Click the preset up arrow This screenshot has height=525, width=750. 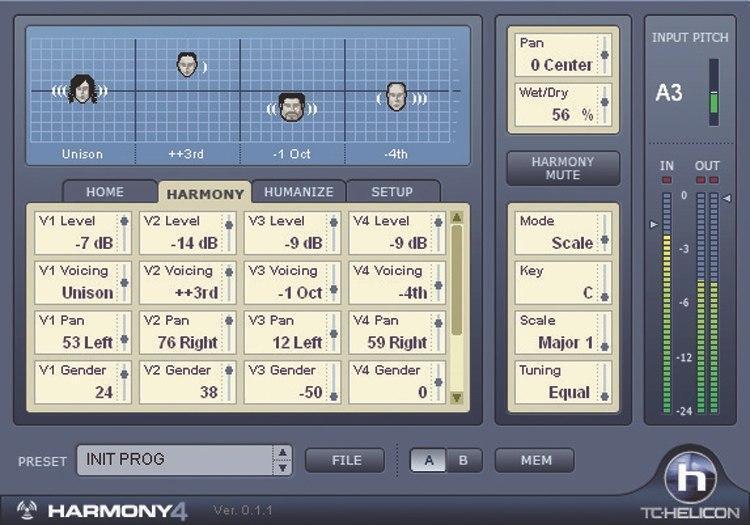(x=284, y=453)
